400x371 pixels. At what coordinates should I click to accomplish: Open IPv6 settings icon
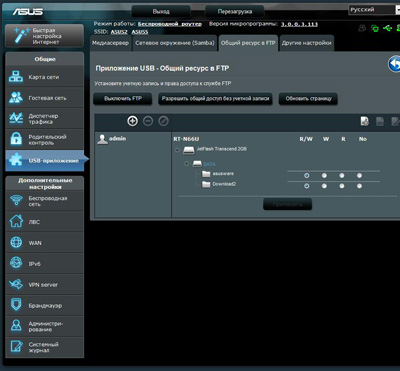pos(16,263)
